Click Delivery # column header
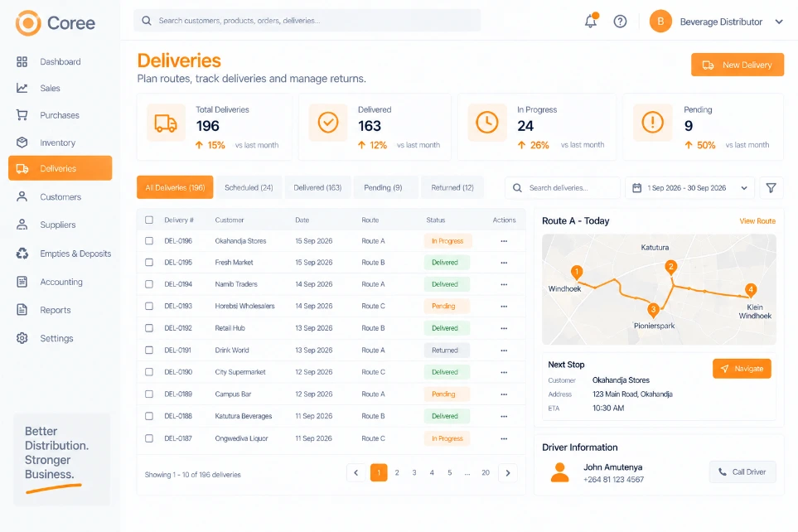Image resolution: width=798 pixels, height=532 pixels. (179, 220)
